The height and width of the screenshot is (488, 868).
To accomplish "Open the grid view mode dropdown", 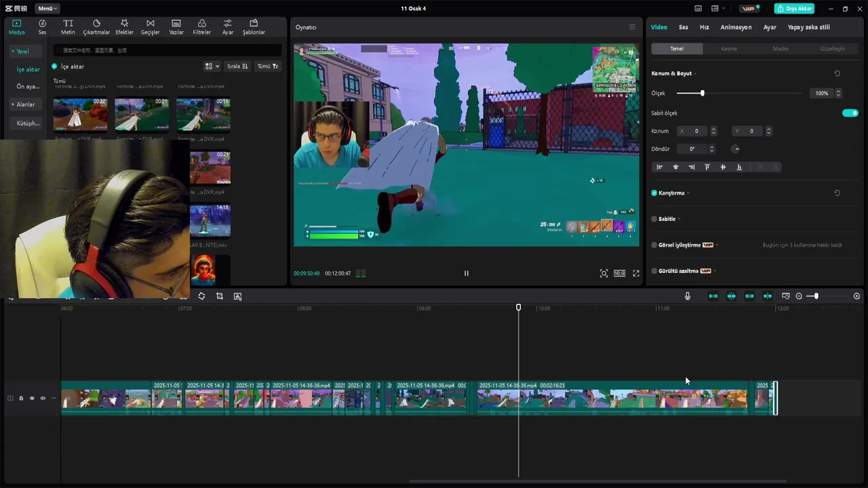I will [212, 66].
